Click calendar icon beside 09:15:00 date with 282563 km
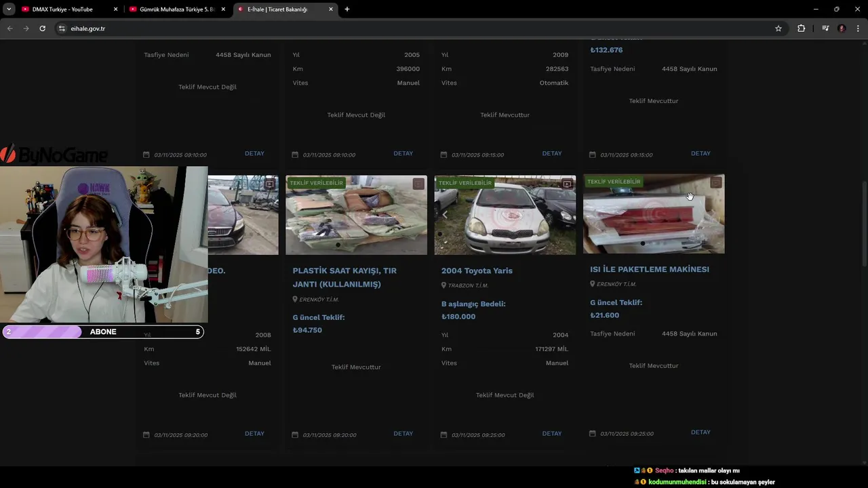Image resolution: width=868 pixels, height=488 pixels. coord(443,155)
